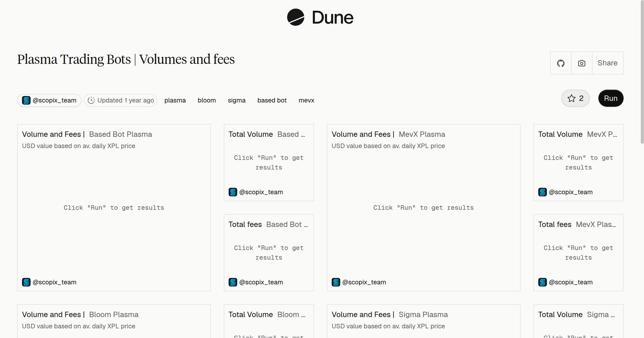This screenshot has width=644, height=338.
Task: Open Total Volume Sigma card title
Action: 576,314
